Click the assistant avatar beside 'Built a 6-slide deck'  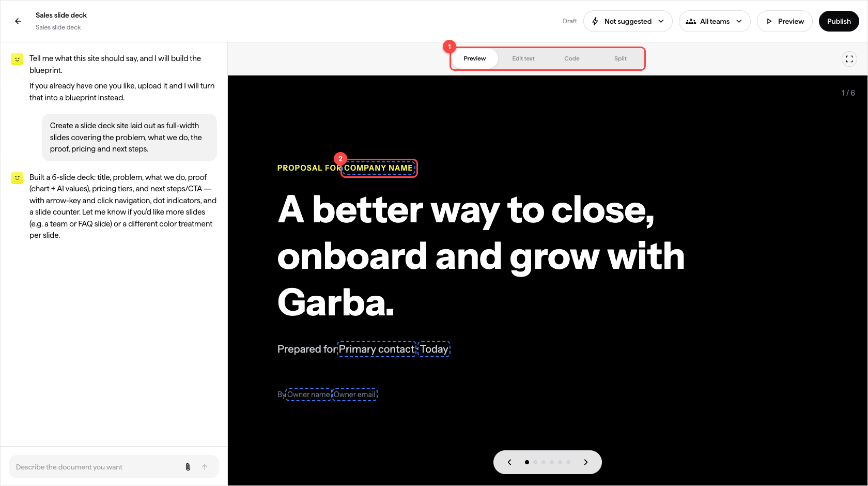pos(17,178)
